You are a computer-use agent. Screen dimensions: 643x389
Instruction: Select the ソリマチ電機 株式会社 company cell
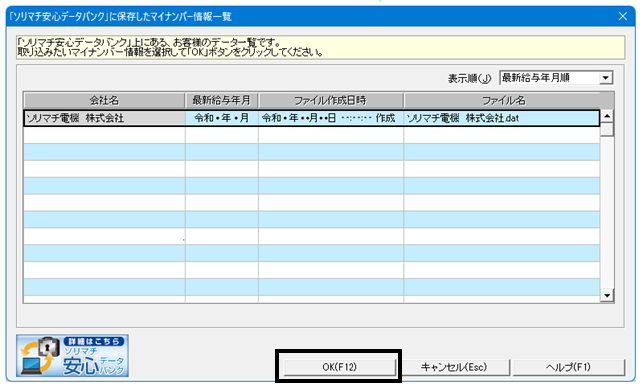coord(105,118)
